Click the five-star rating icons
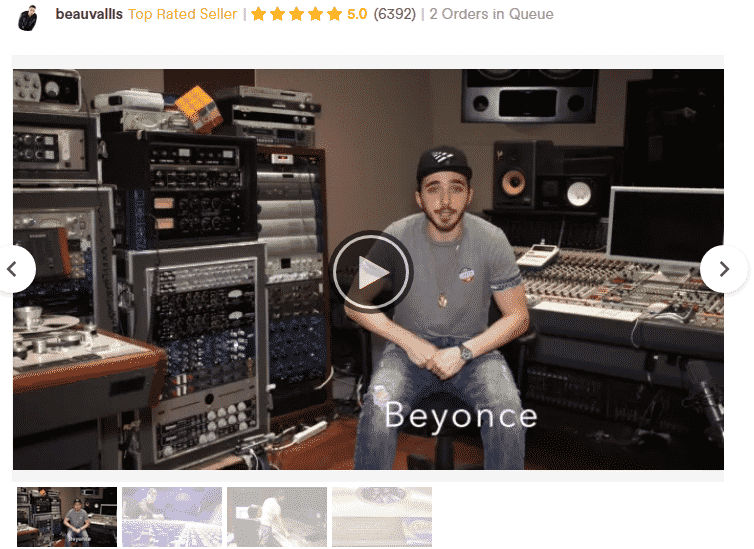The image size is (754, 549). tap(296, 14)
